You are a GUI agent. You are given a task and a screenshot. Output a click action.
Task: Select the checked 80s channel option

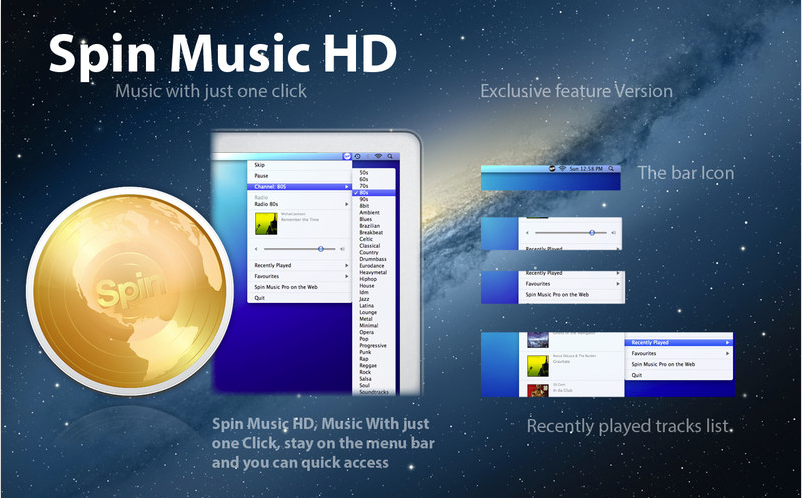(363, 192)
